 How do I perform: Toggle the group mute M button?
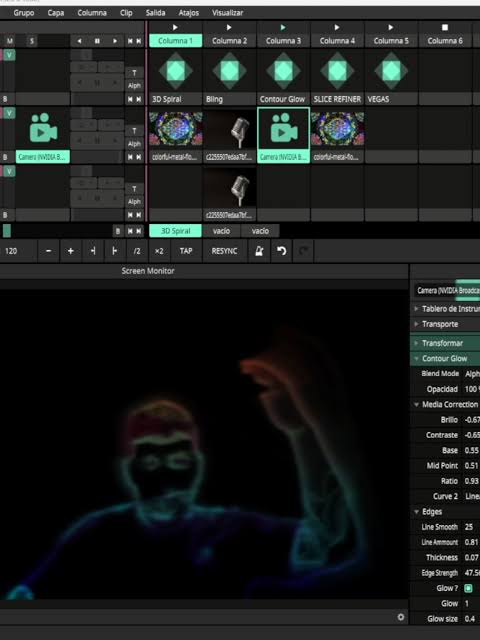(x=10, y=41)
